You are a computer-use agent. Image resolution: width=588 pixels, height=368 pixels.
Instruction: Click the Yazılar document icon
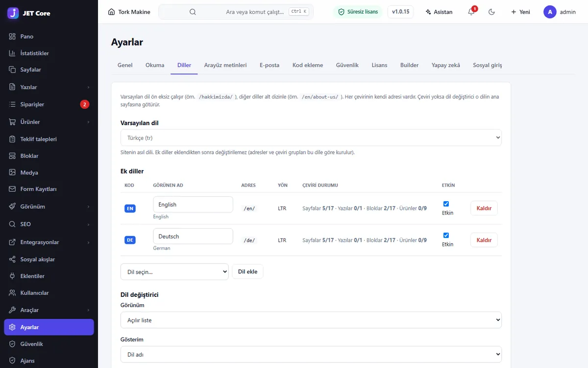(x=12, y=87)
